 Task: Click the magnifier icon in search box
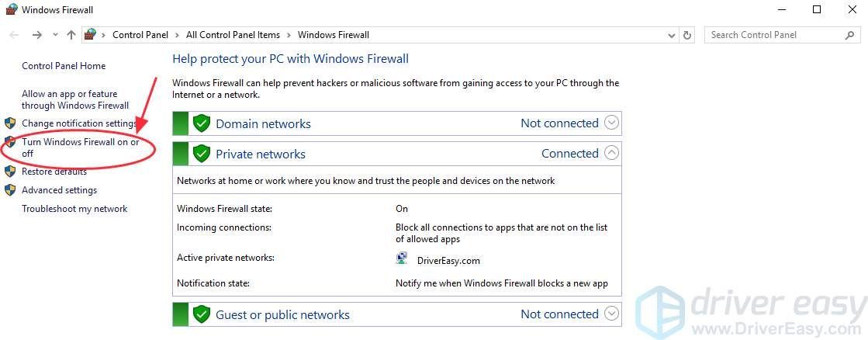pos(849,35)
